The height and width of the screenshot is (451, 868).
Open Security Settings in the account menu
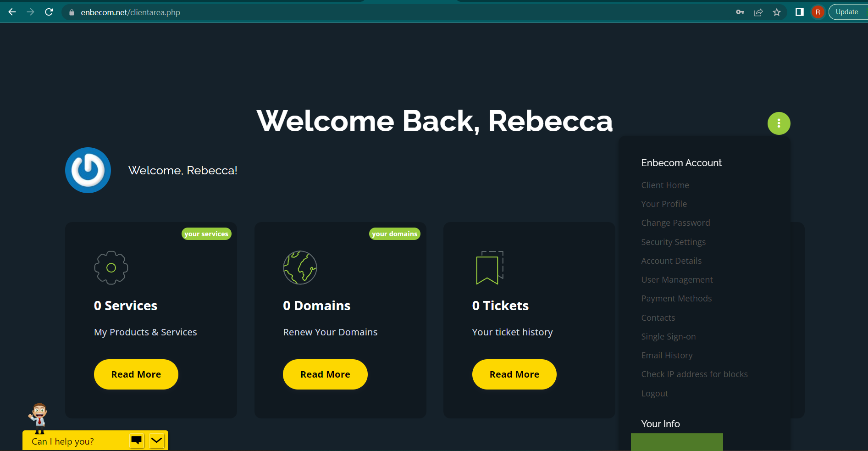pyautogui.click(x=673, y=242)
